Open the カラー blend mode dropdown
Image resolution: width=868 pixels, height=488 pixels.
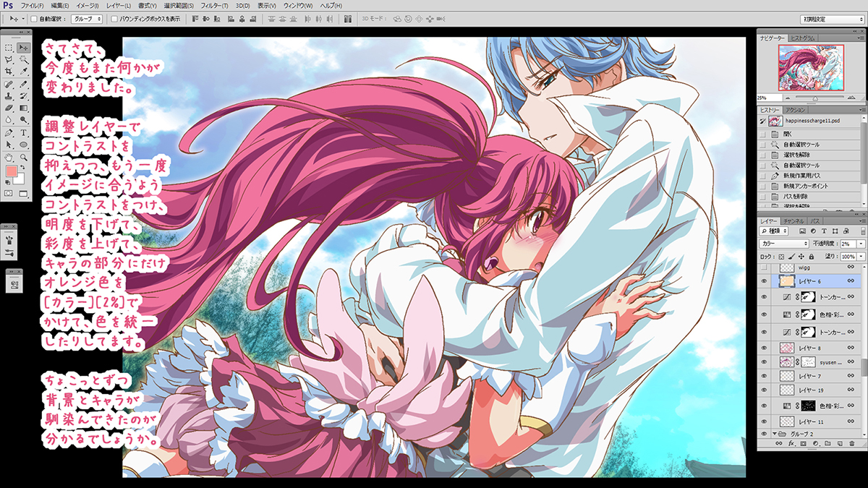784,244
